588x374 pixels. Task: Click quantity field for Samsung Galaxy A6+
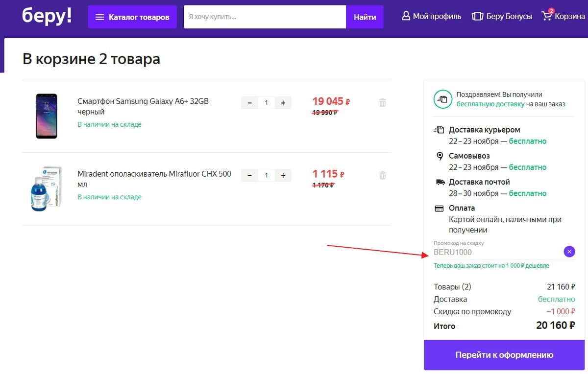click(267, 103)
